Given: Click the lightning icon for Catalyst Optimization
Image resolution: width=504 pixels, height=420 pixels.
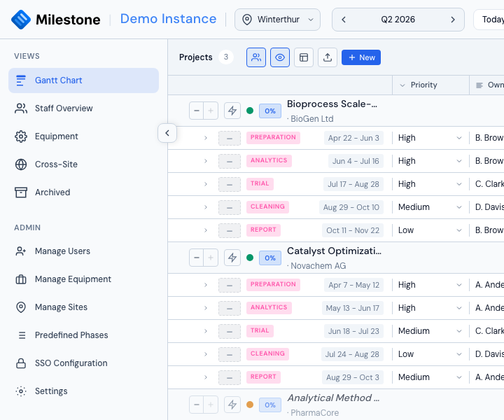Looking at the screenshot, I should point(232,258).
